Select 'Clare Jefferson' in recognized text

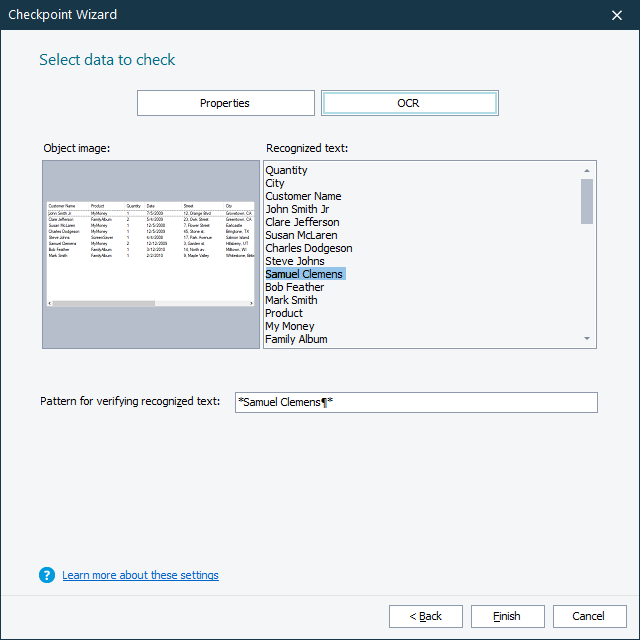point(302,223)
